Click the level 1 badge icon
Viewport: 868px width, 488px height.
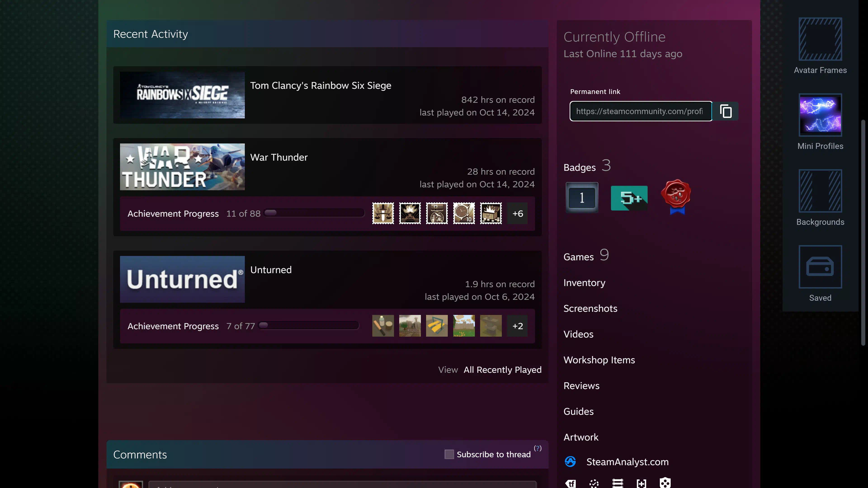point(582,197)
